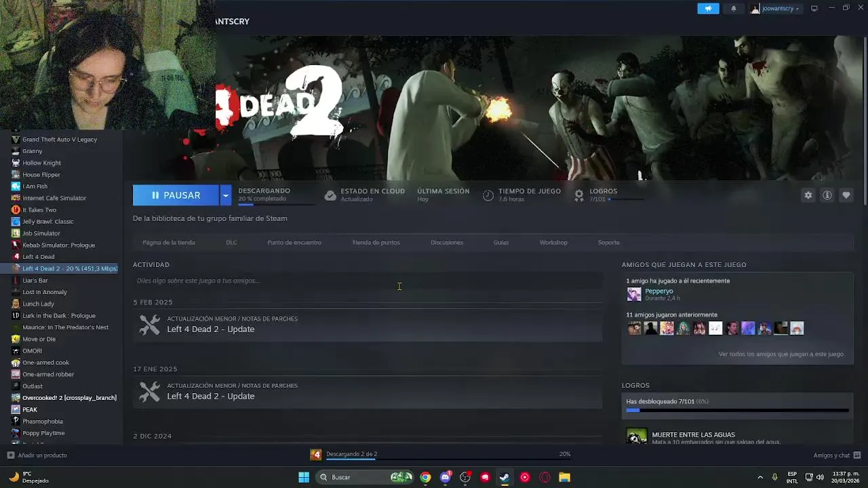Open File Explorer from the taskbar

pos(564,477)
